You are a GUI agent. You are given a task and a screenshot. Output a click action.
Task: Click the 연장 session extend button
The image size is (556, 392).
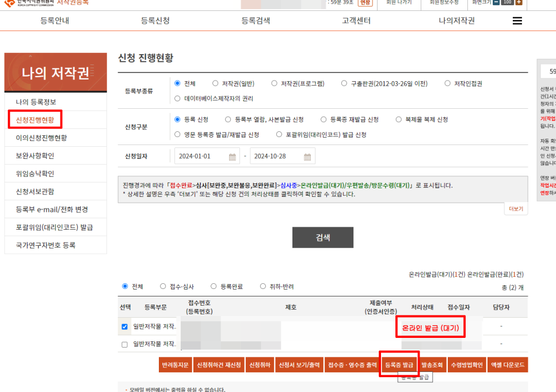pyautogui.click(x=365, y=3)
